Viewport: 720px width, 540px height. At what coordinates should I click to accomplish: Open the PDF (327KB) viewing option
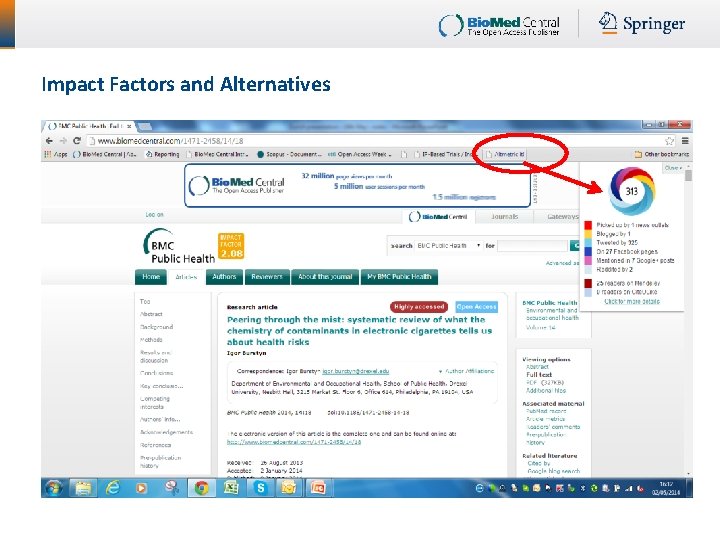(545, 382)
